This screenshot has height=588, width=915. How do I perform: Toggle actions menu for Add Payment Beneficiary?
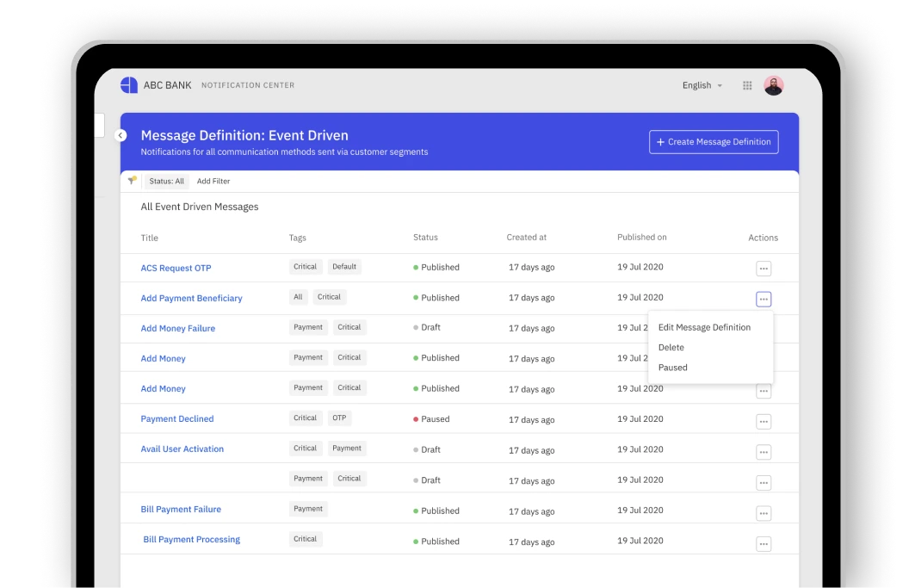[x=764, y=299]
